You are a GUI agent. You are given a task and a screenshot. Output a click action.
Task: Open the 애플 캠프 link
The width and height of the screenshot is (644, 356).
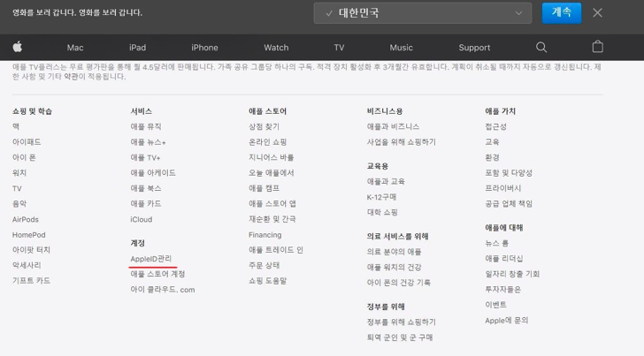pos(264,188)
